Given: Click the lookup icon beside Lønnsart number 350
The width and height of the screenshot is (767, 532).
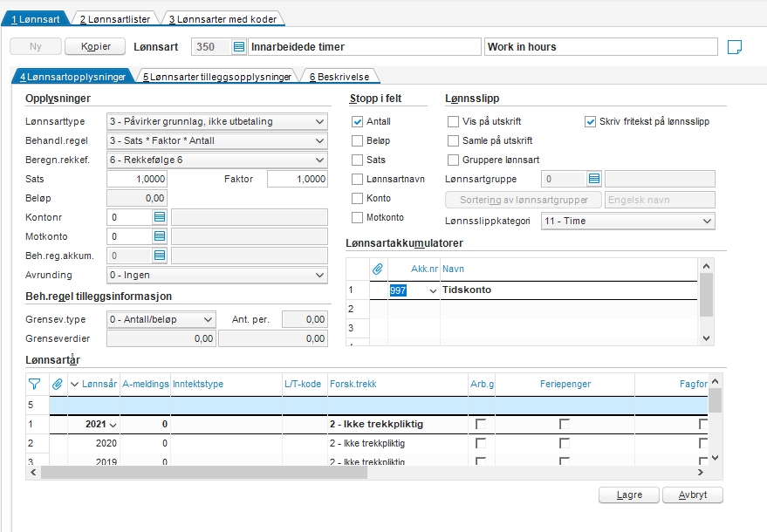Looking at the screenshot, I should point(238,46).
